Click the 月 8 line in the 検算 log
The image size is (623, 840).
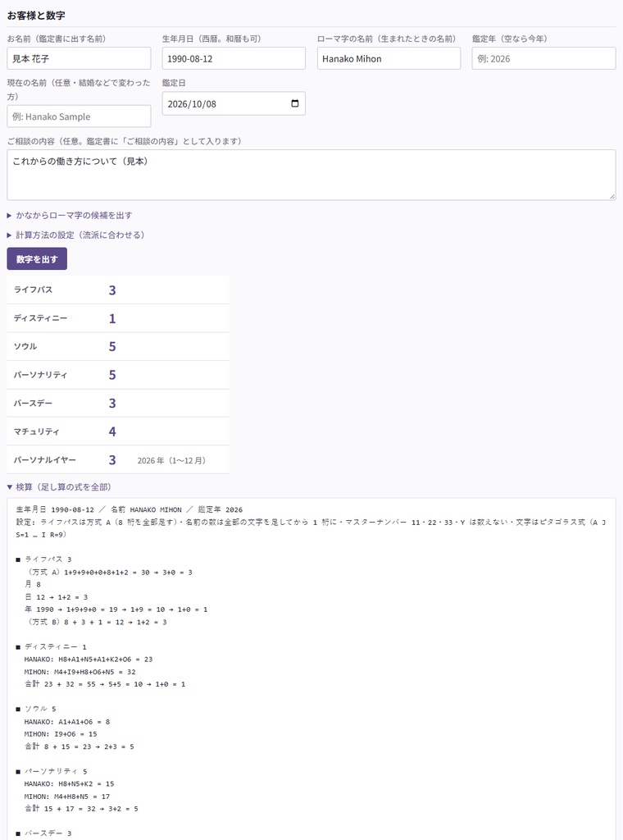[32, 584]
